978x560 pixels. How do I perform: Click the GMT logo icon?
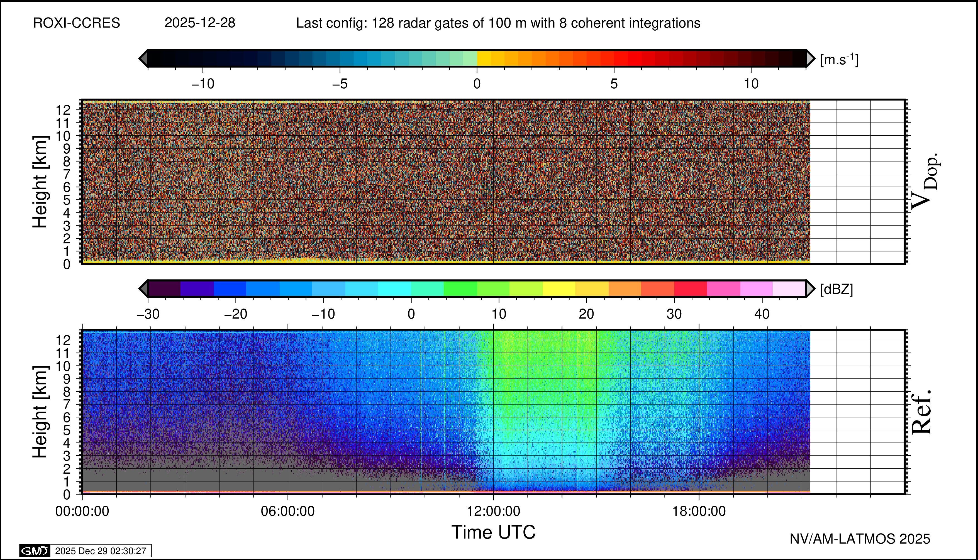35,551
